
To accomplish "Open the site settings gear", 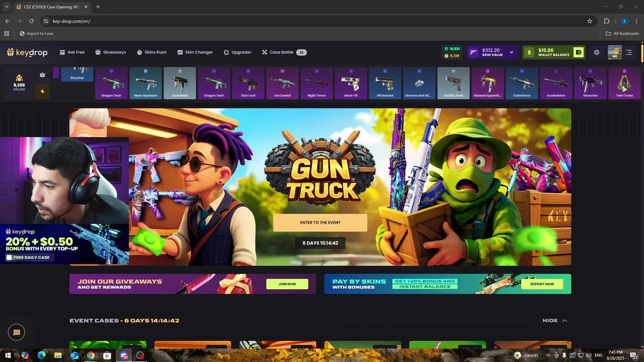I will coord(597,52).
